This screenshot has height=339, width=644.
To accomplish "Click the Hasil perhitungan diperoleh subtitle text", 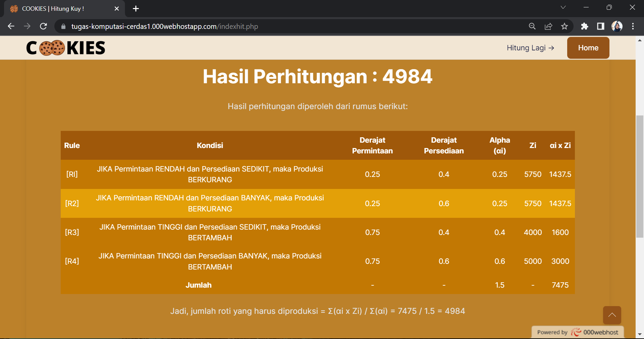I will [x=317, y=106].
